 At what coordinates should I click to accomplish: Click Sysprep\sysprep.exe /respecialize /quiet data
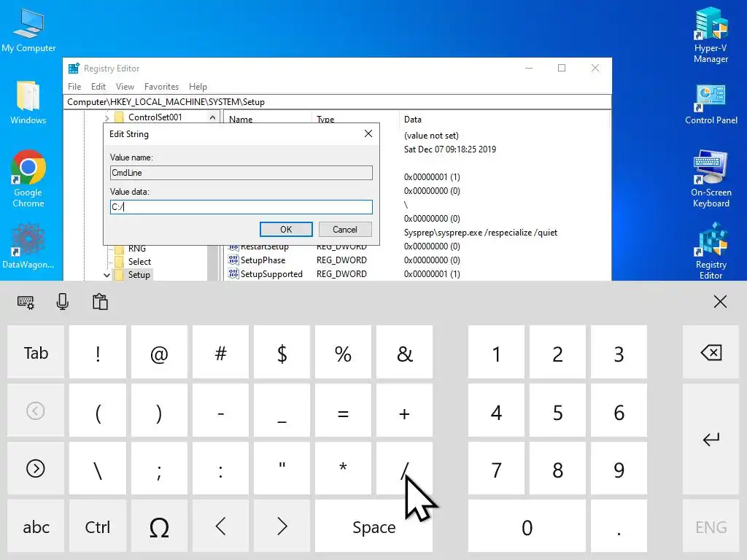[480, 233]
